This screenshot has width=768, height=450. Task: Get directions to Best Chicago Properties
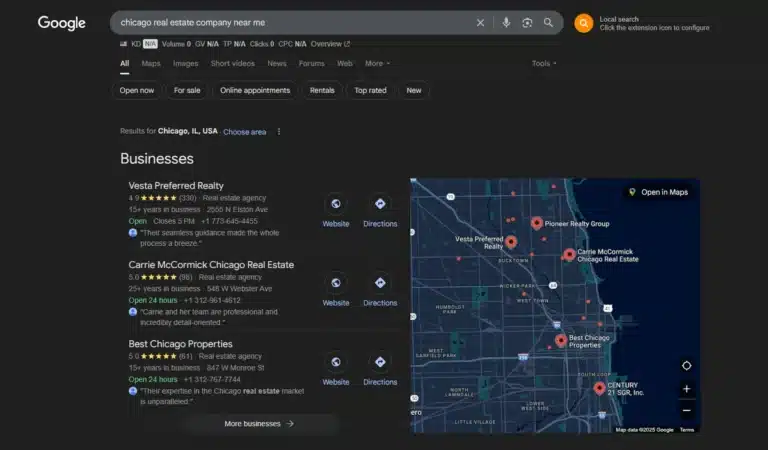click(x=380, y=362)
